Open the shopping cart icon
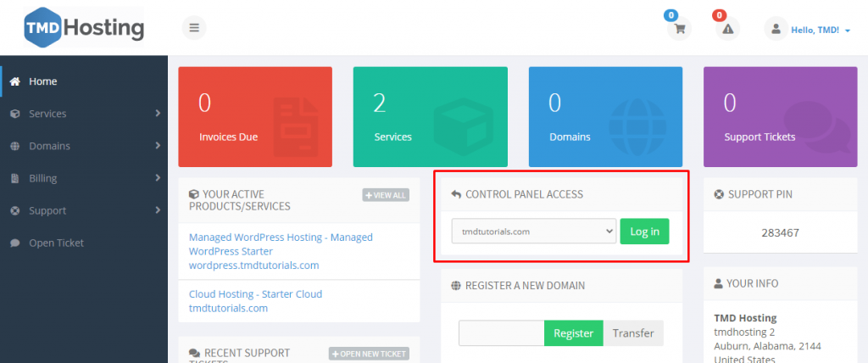 pos(678,29)
